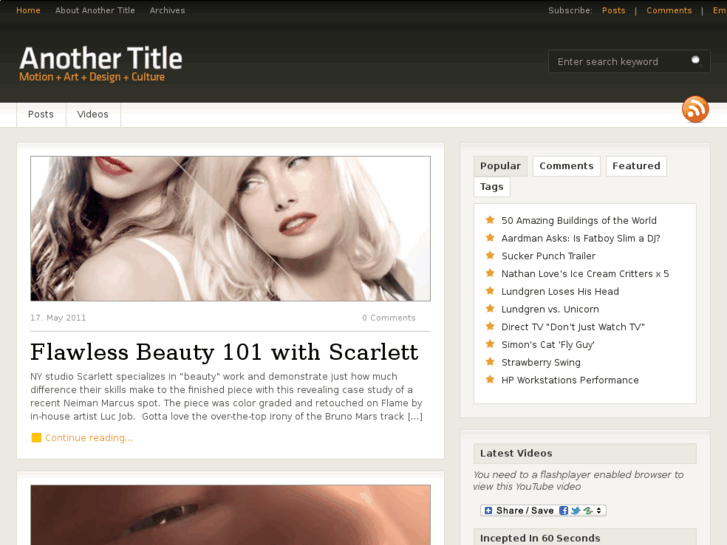Image resolution: width=727 pixels, height=545 pixels.
Task: Open Strawberry Swing link
Action: [x=541, y=362]
